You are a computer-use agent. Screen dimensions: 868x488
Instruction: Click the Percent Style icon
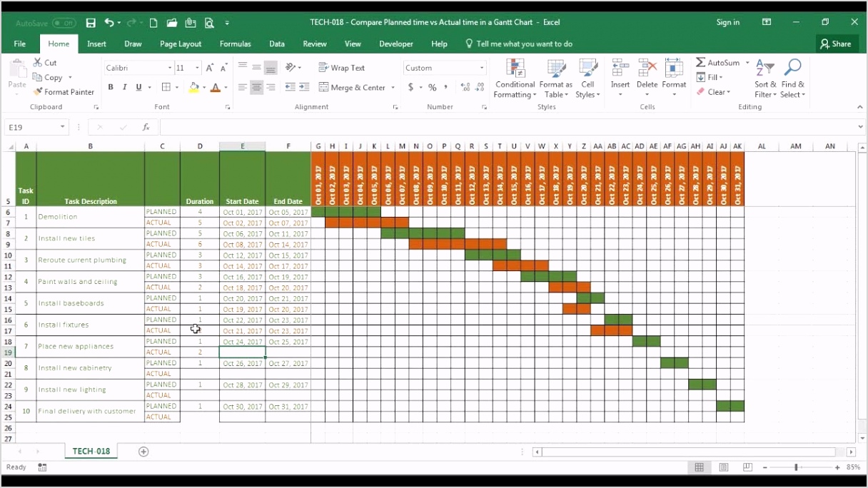432,87
